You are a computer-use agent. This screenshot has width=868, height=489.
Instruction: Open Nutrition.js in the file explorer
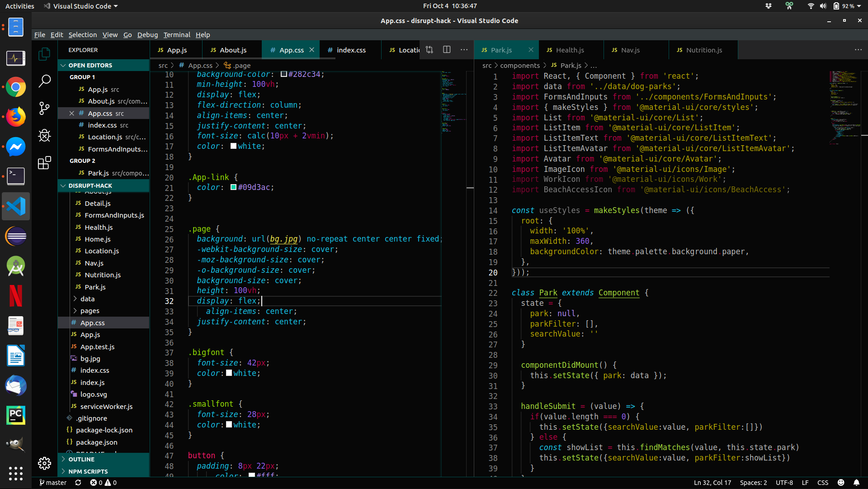(103, 275)
